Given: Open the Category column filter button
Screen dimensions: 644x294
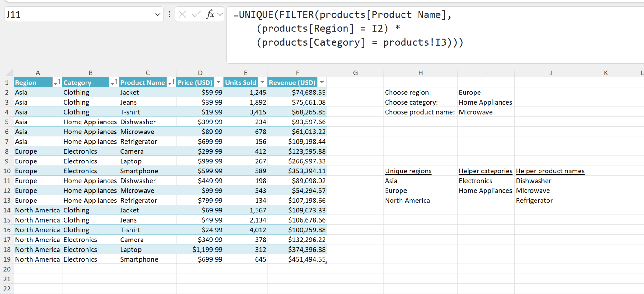Looking at the screenshot, I should 114,82.
